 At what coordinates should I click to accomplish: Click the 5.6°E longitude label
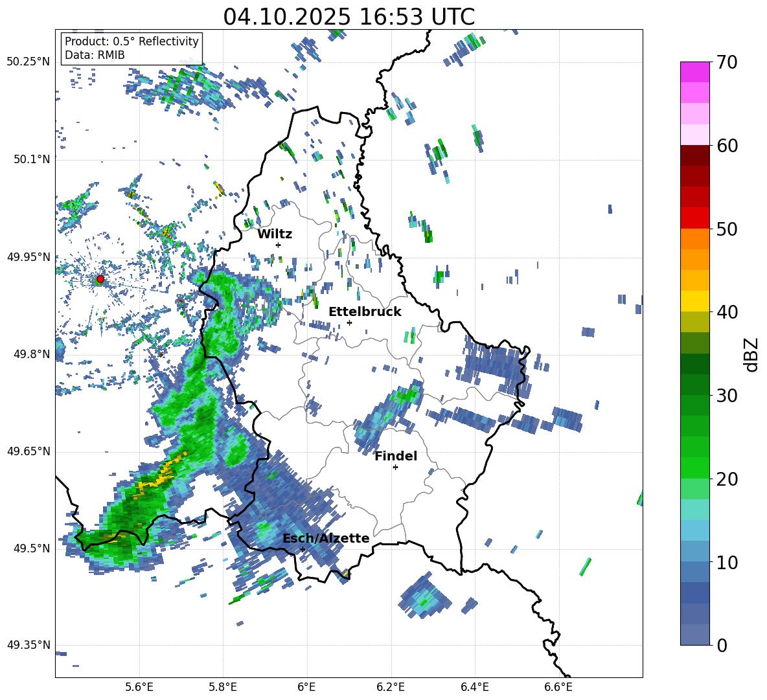[139, 687]
